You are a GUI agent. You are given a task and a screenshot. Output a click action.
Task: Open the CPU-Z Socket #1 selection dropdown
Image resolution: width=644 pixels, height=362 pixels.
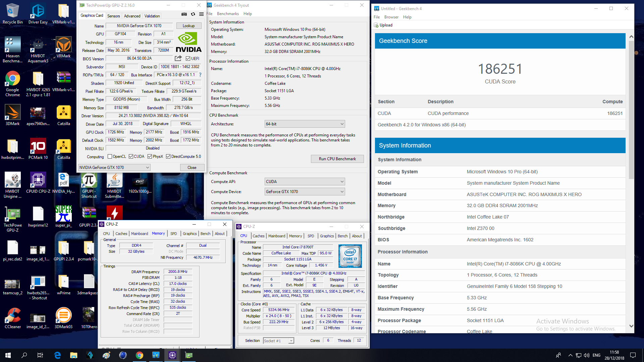(x=278, y=341)
